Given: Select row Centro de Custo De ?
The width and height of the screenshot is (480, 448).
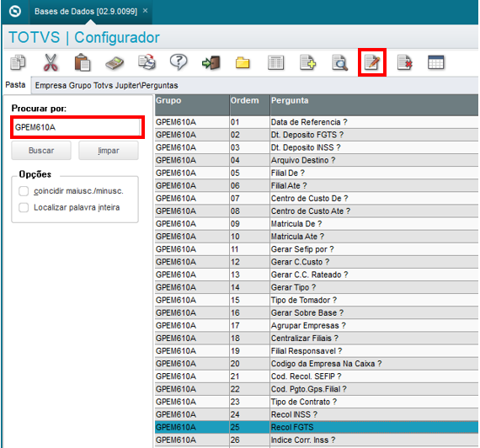Looking at the screenshot, I should (317, 199).
